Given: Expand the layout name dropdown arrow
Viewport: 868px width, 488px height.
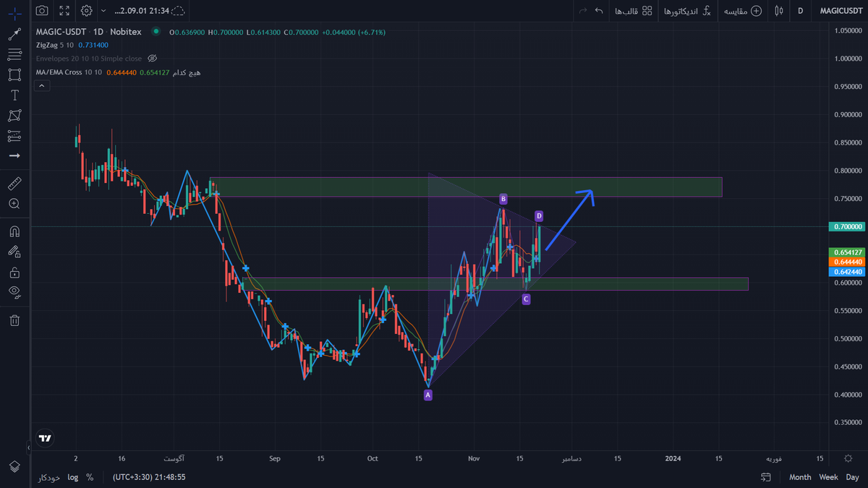Looking at the screenshot, I should 103,11.
